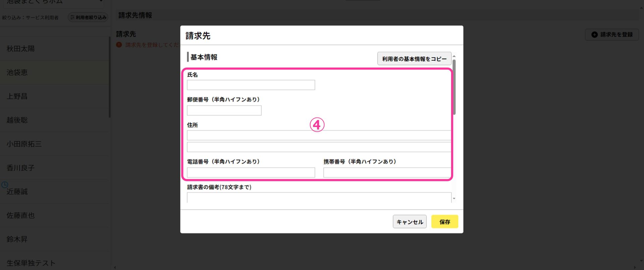Click the キャンセル button
Image resolution: width=644 pixels, height=270 pixels.
410,222
